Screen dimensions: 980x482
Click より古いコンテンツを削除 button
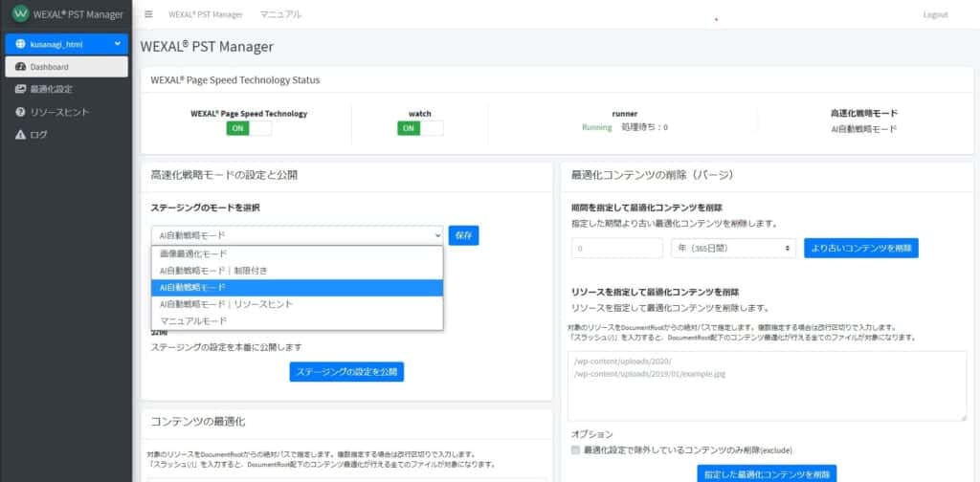(861, 248)
